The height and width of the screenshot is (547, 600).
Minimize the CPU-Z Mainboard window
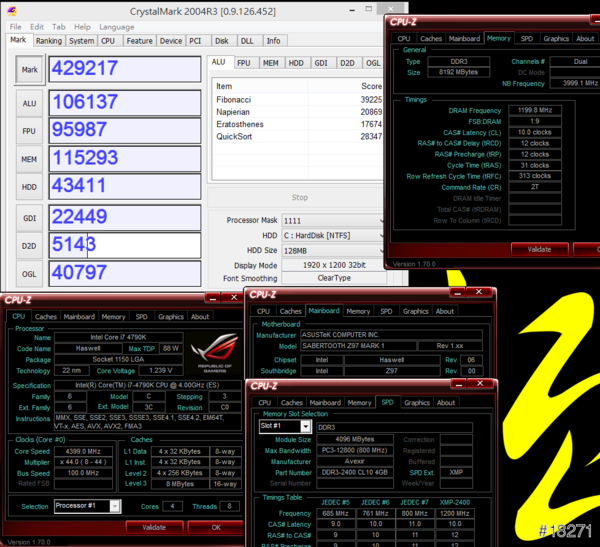tap(457, 292)
